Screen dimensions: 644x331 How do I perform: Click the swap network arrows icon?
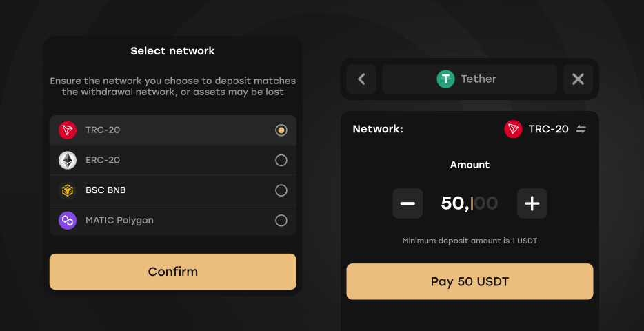pyautogui.click(x=581, y=130)
